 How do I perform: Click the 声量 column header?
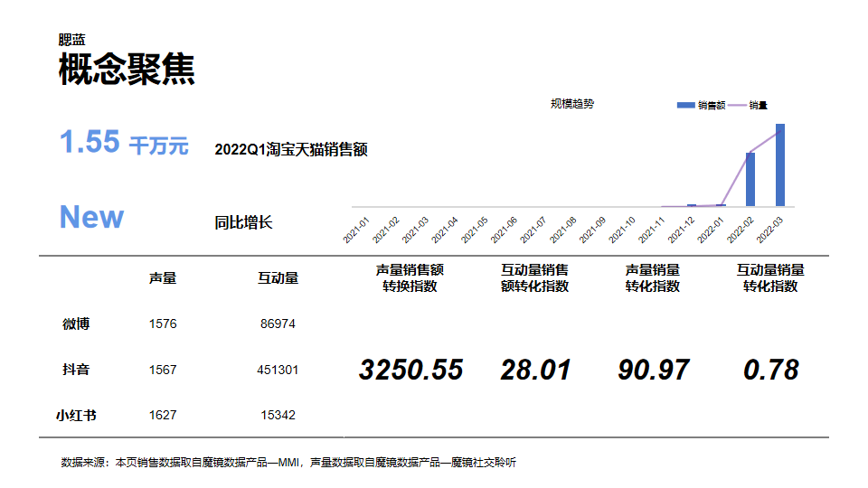pyautogui.click(x=163, y=278)
